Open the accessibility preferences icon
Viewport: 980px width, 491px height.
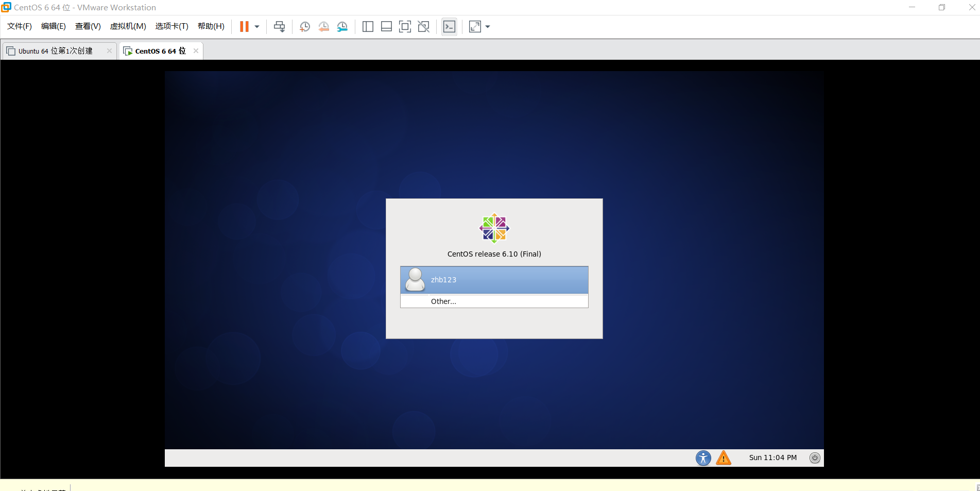(x=703, y=458)
